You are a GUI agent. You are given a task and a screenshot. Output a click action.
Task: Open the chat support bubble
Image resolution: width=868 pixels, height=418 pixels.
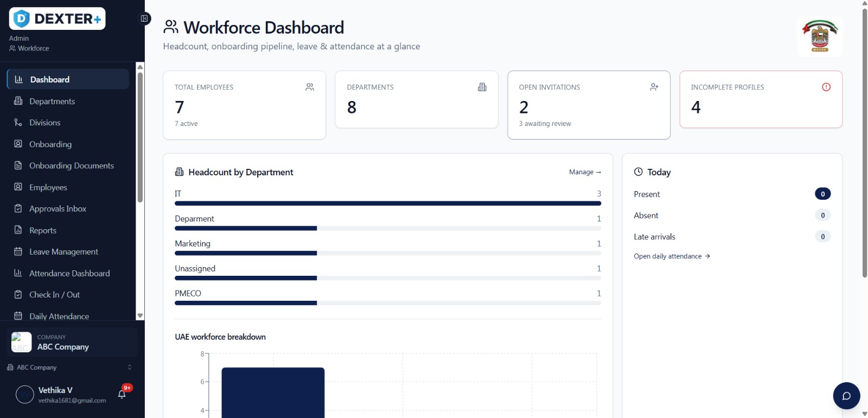click(x=846, y=396)
